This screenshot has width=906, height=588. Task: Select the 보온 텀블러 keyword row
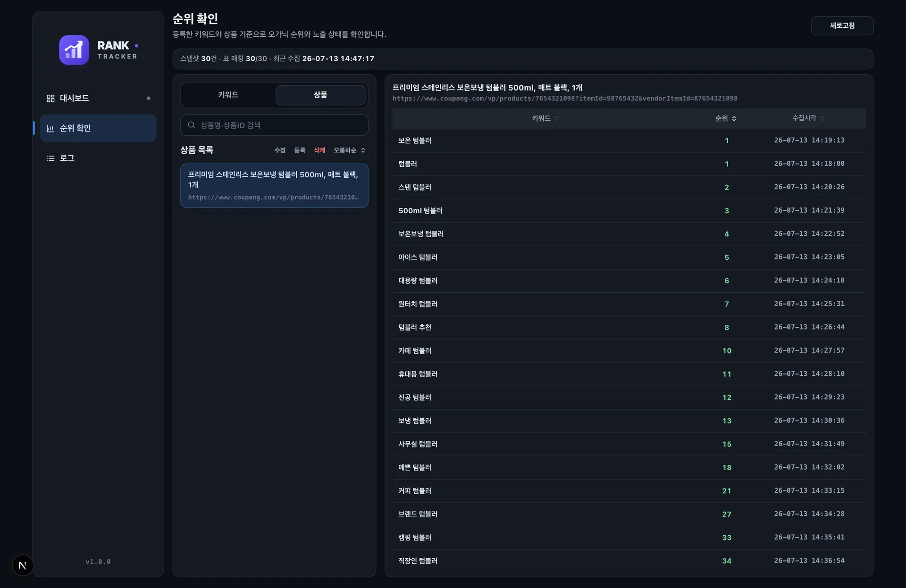pyautogui.click(x=629, y=141)
